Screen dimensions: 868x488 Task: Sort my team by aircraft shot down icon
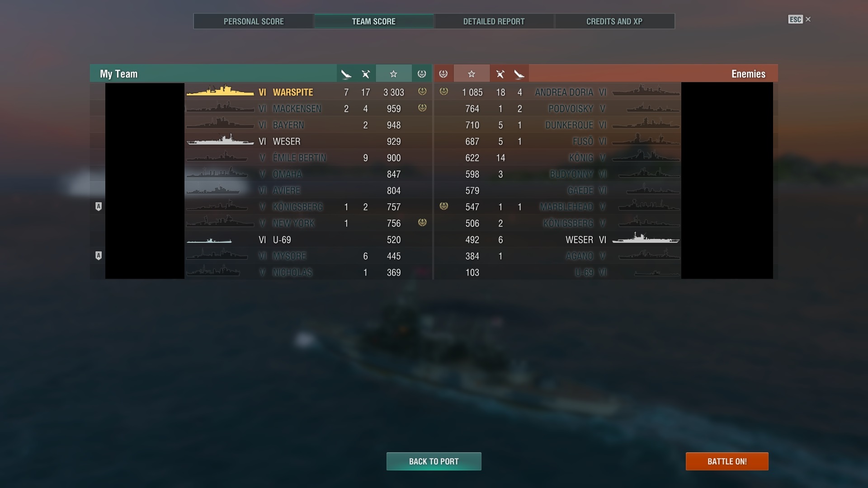pos(366,74)
